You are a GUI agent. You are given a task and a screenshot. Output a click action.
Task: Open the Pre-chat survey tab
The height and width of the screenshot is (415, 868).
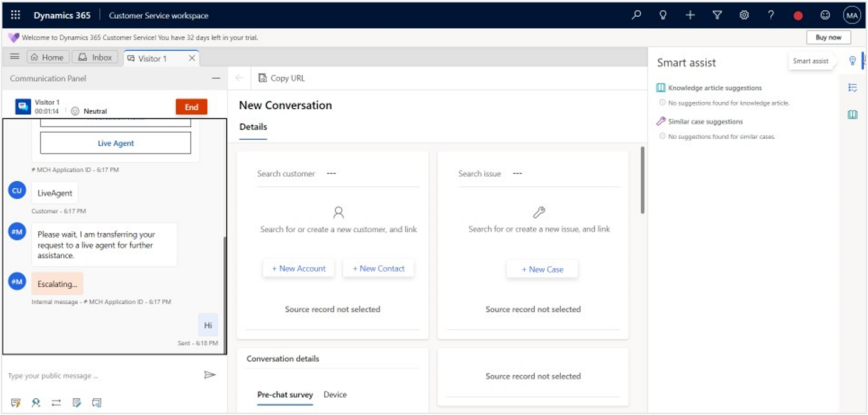click(285, 395)
